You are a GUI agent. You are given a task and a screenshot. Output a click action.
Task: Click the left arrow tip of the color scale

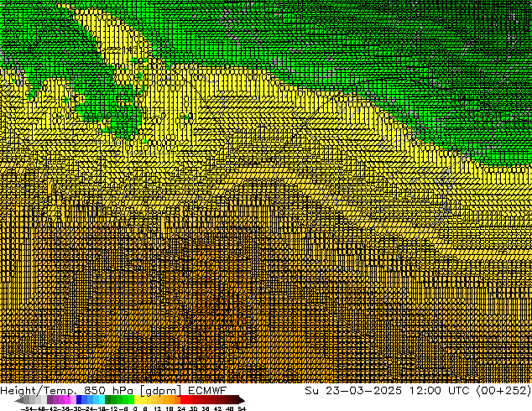click(19, 400)
